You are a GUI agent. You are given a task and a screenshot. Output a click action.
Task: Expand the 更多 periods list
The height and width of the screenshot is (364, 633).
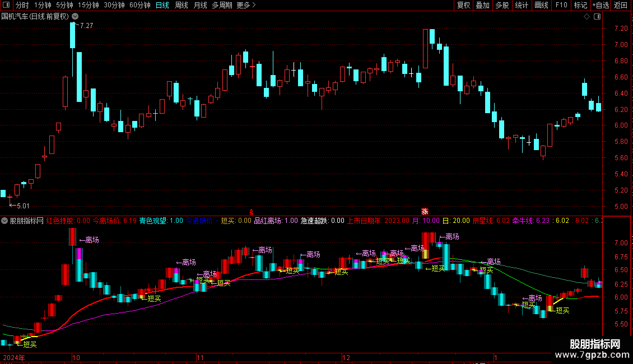coord(246,5)
